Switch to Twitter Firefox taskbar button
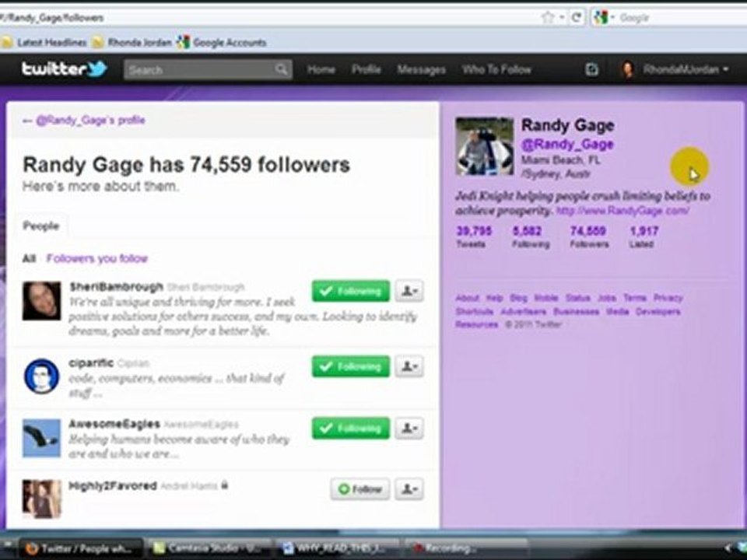Screen dimensions: 747x560 (x=80, y=548)
